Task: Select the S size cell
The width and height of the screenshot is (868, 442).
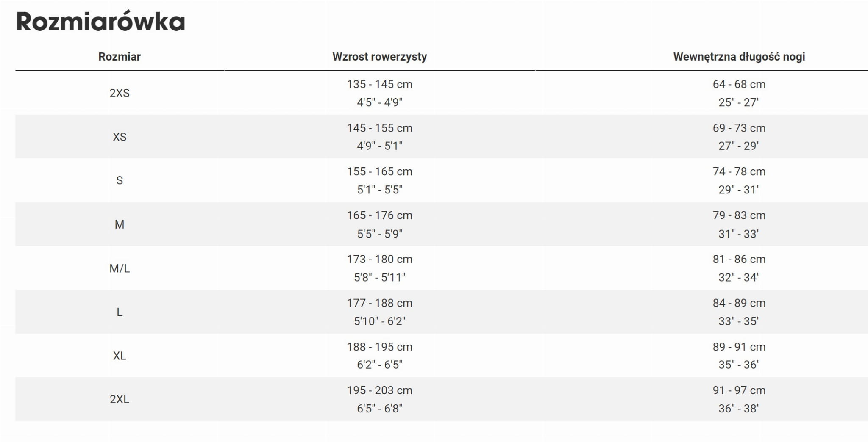Action: tap(120, 180)
